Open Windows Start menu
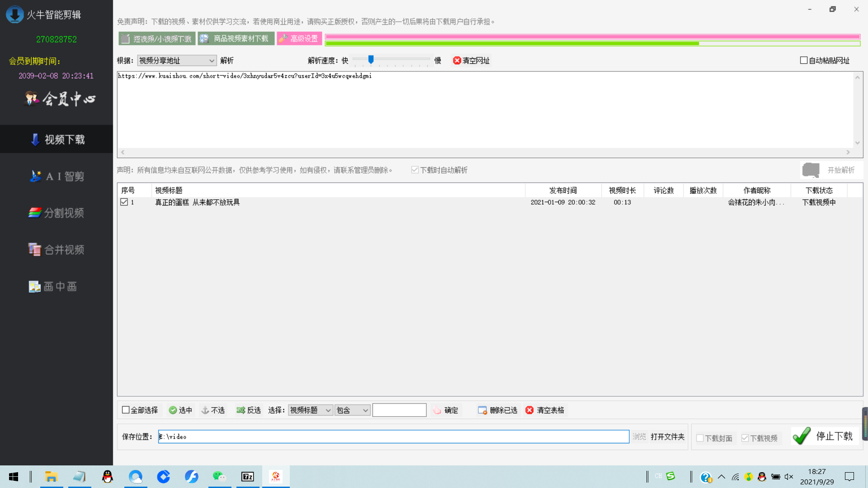This screenshot has height=488, width=868. pos(14,477)
